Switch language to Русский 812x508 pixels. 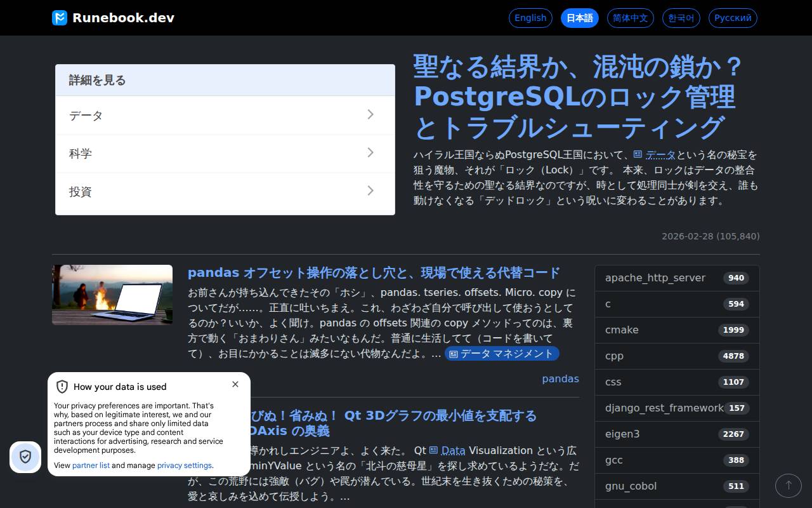pos(733,18)
